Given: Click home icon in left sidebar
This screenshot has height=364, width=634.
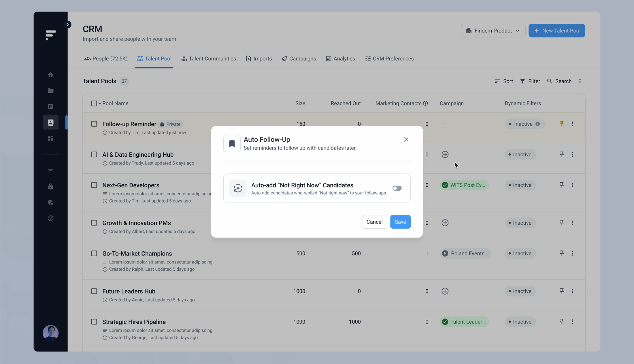Looking at the screenshot, I should [51, 75].
